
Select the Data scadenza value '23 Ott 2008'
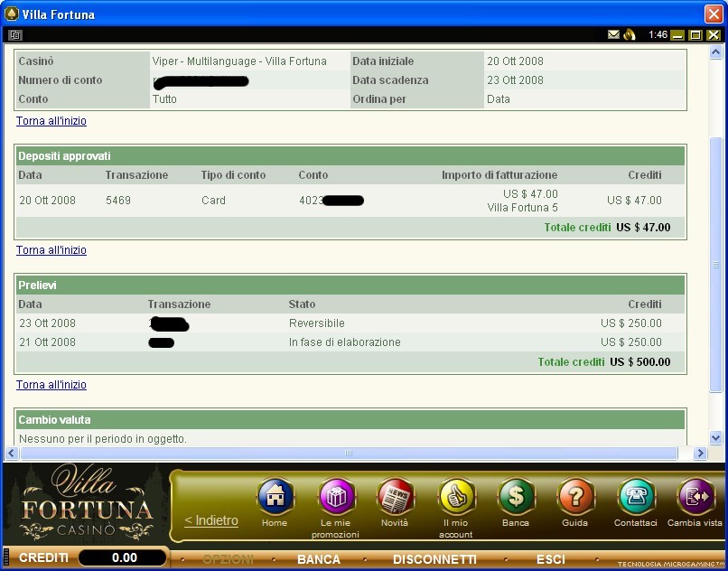(515, 80)
